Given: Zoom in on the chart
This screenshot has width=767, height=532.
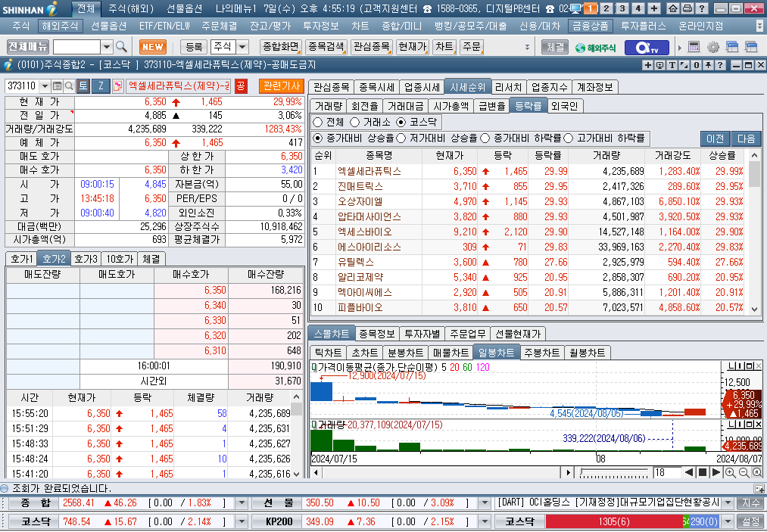Looking at the screenshot, I should 731,472.
